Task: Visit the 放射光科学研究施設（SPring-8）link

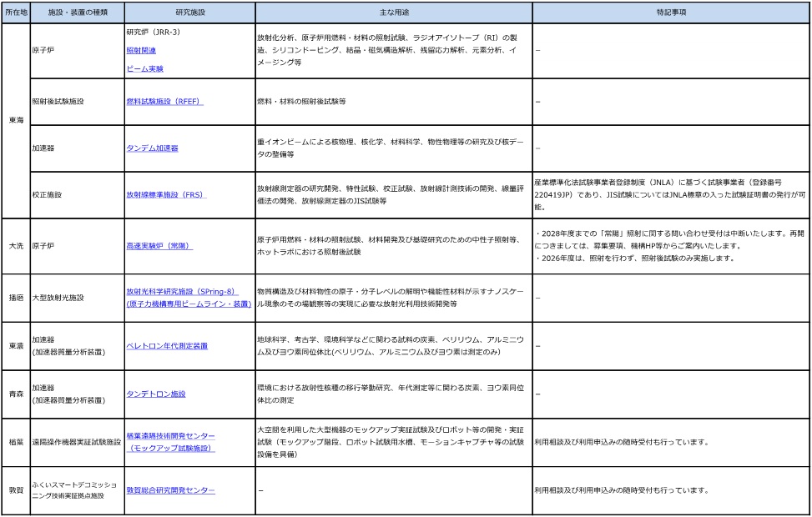Action: pyautogui.click(x=182, y=291)
